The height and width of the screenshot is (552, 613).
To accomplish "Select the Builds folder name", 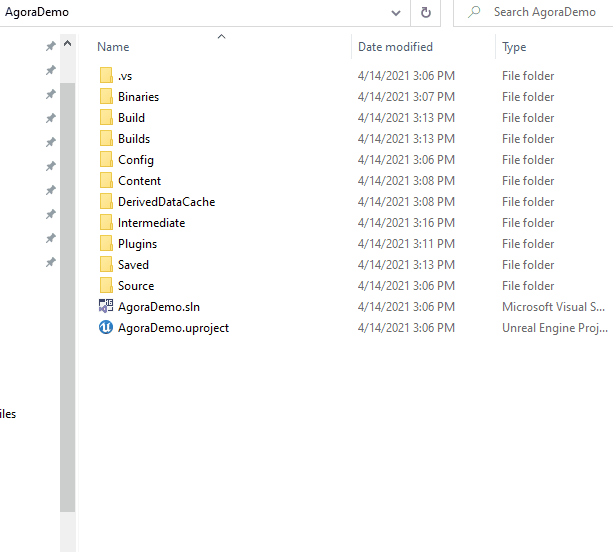I will (x=134, y=139).
